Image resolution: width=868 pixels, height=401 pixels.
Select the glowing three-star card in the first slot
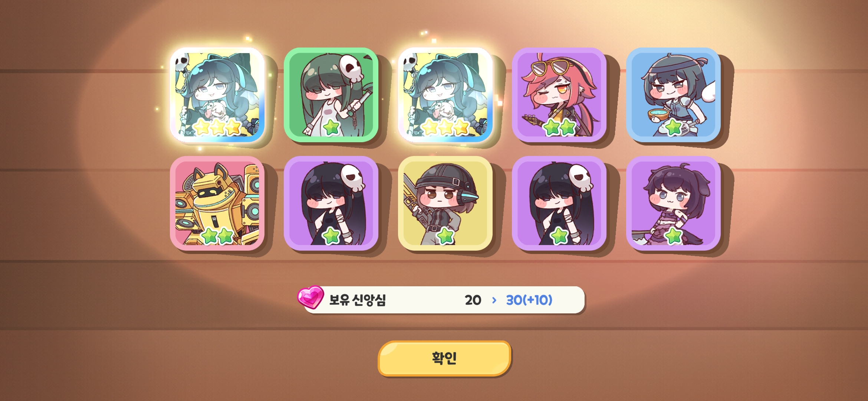217,95
